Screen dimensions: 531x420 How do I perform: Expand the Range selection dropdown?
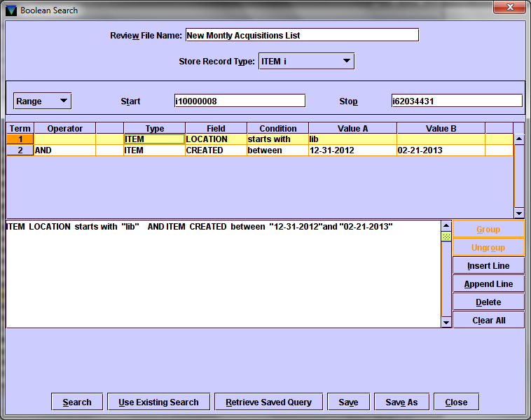[x=43, y=101]
